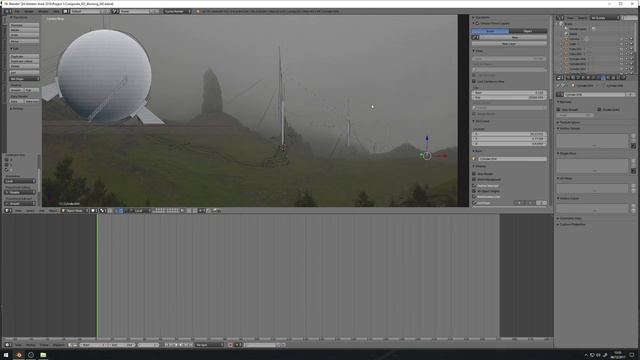Open the Modifiers properties tab
Viewport: 640px width, 360px height.
[598, 77]
